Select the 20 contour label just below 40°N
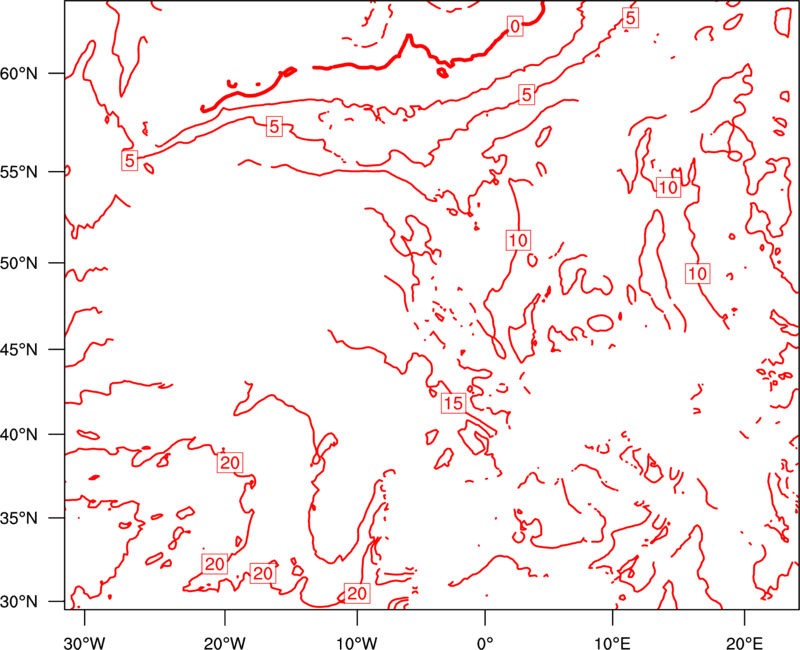This screenshot has height=650, width=800. pos(230,463)
